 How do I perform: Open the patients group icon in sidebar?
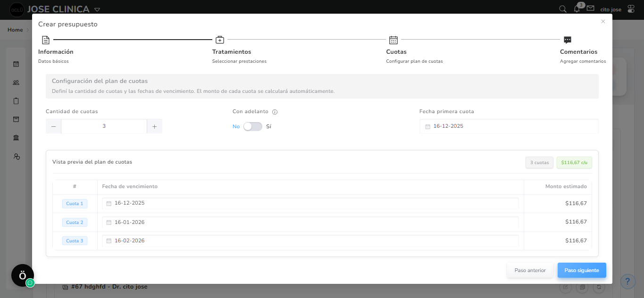click(x=16, y=83)
